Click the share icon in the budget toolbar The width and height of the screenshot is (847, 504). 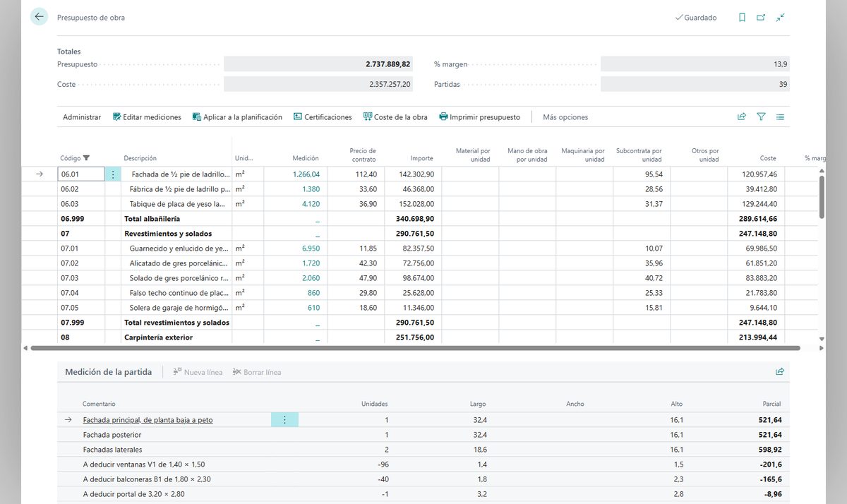[742, 117]
